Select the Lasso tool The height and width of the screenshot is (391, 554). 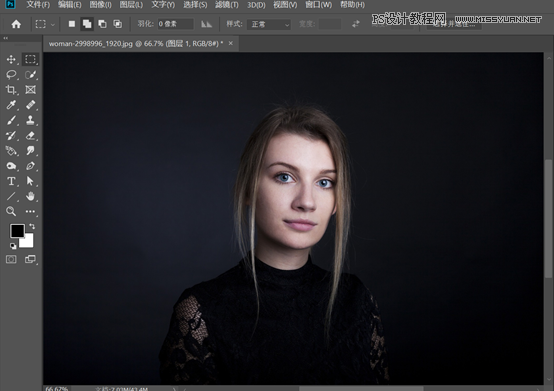pos(11,75)
